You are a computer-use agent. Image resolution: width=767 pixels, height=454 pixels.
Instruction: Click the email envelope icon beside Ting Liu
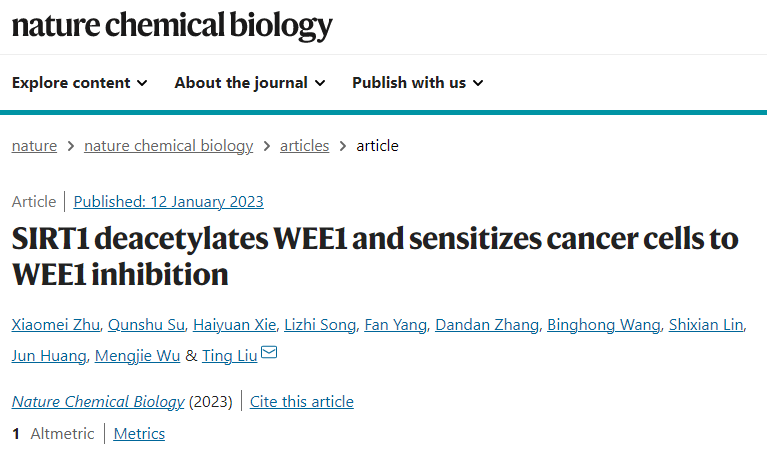coord(269,352)
